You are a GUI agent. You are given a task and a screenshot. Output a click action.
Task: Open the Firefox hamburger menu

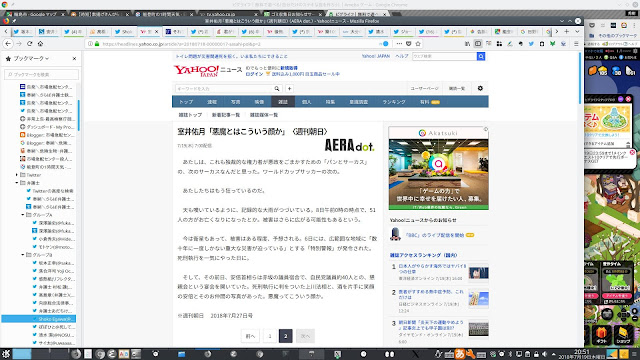(x=576, y=44)
